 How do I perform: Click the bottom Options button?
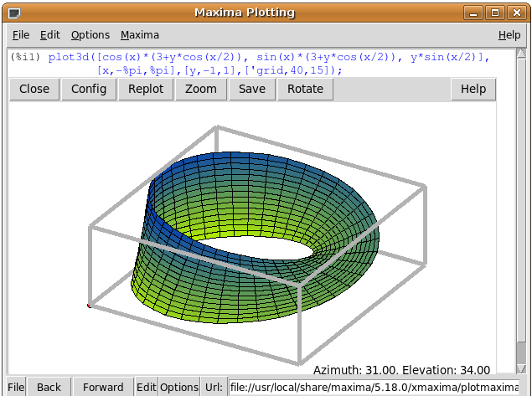point(179,387)
